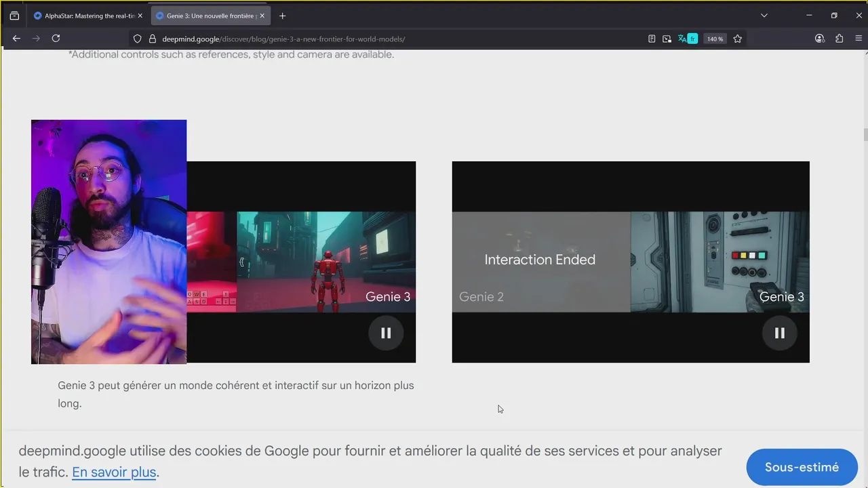Reload the current page
Screen dimensions: 868x488
(56, 39)
